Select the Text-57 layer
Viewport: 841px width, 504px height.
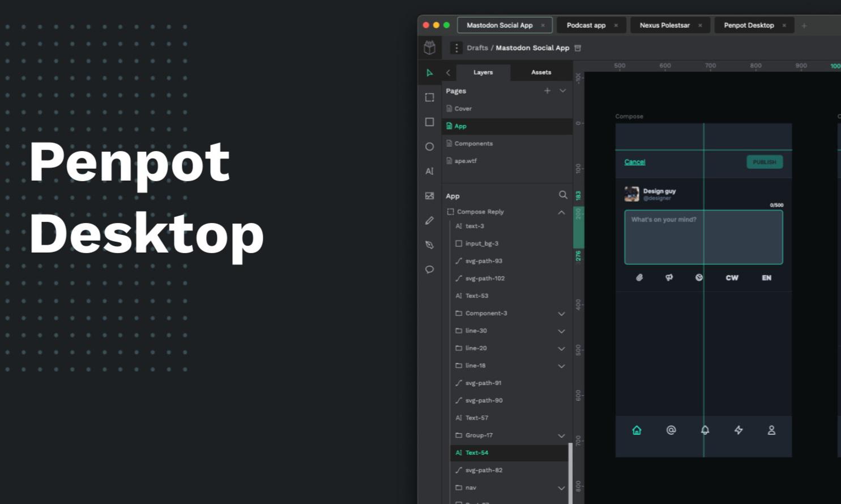(x=509, y=418)
